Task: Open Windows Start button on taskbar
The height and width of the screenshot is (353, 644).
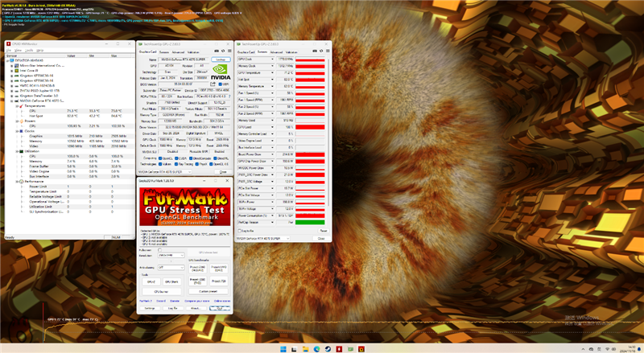Action: click(283, 349)
